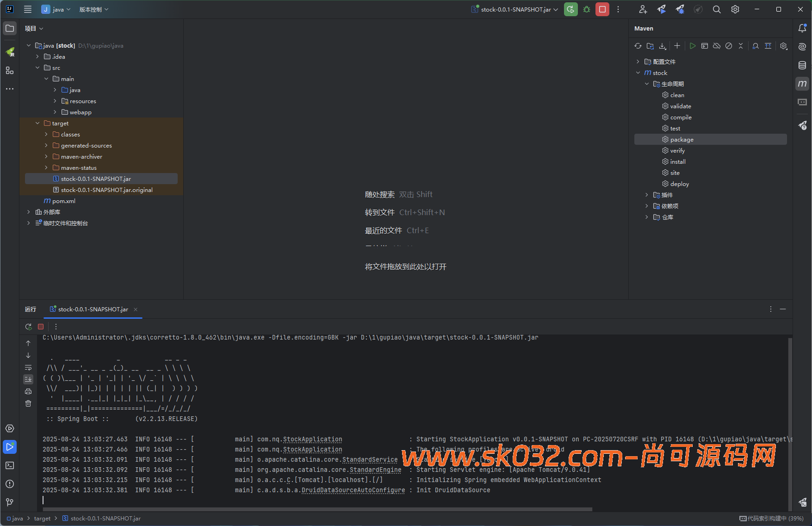Stop the running application with red button

[x=602, y=9]
